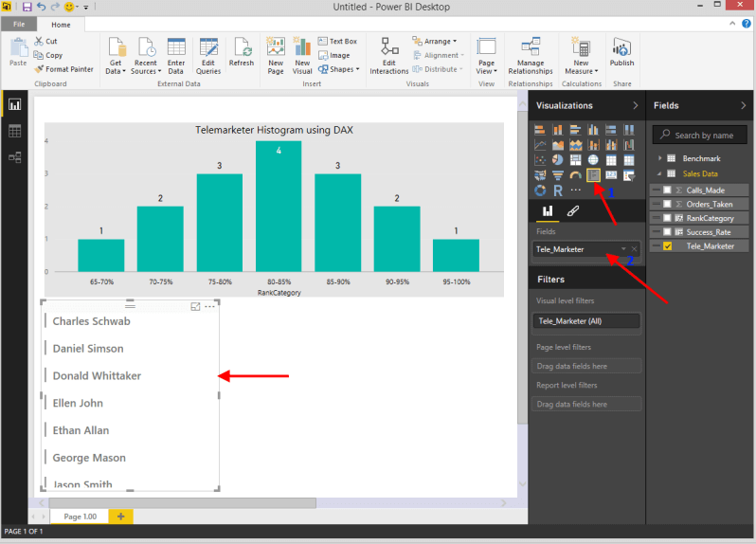The width and height of the screenshot is (756, 544).
Task: Select the Gauge visualization icon
Action: point(576,175)
